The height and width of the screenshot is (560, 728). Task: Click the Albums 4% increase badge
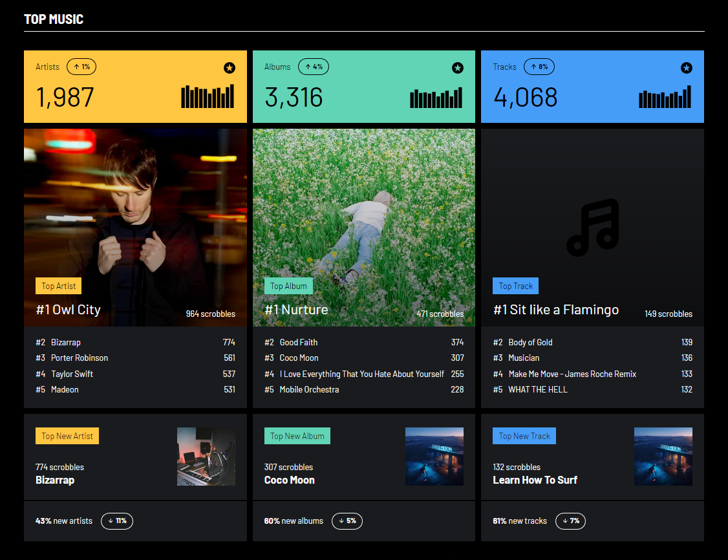[x=314, y=67]
